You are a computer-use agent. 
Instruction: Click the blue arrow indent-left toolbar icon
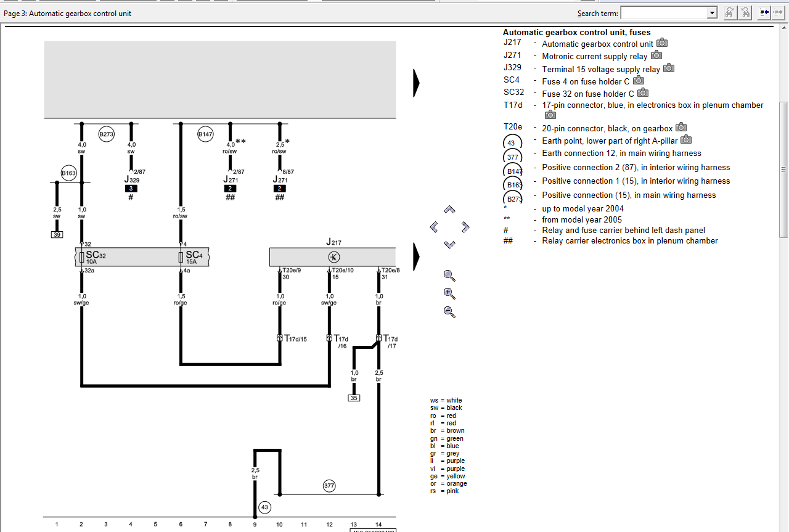point(764,12)
